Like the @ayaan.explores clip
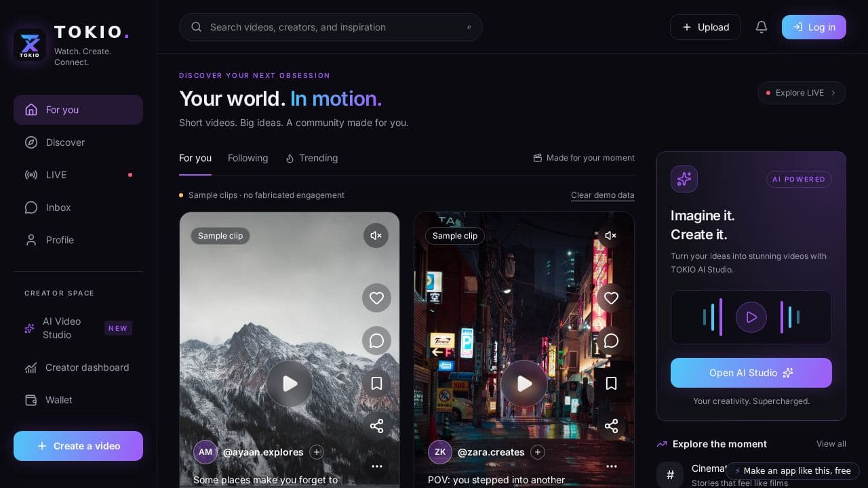This screenshot has width=868, height=488. click(x=376, y=298)
